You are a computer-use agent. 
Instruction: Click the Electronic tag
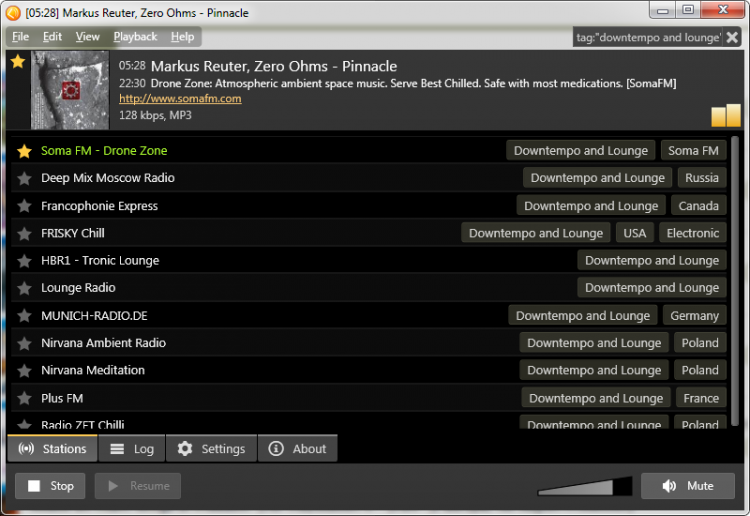point(693,233)
